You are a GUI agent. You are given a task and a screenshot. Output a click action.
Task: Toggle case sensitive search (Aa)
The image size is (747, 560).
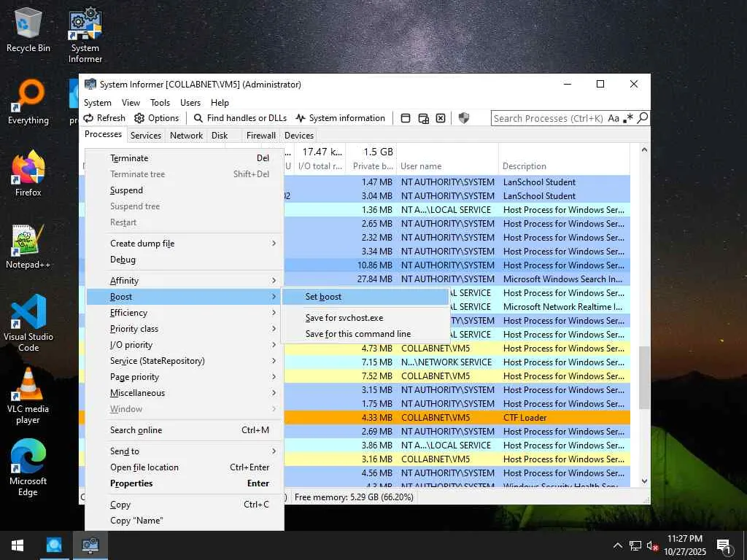pos(613,118)
